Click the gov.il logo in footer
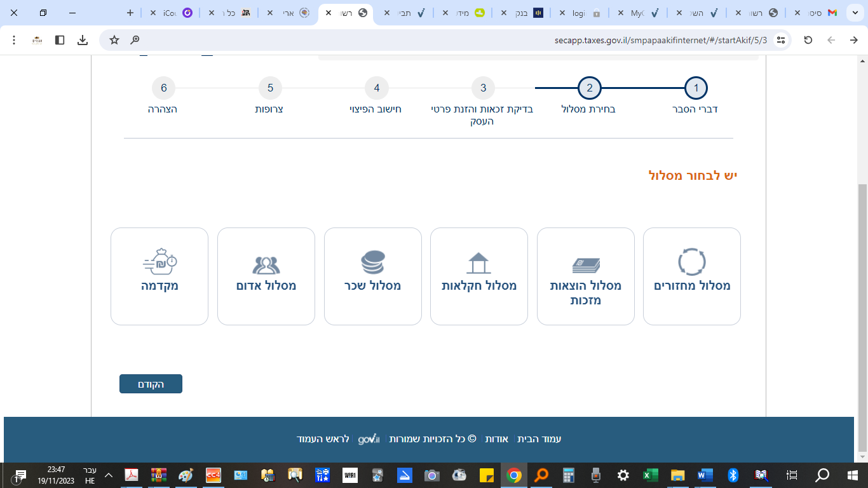This screenshot has width=868, height=488. (x=369, y=439)
